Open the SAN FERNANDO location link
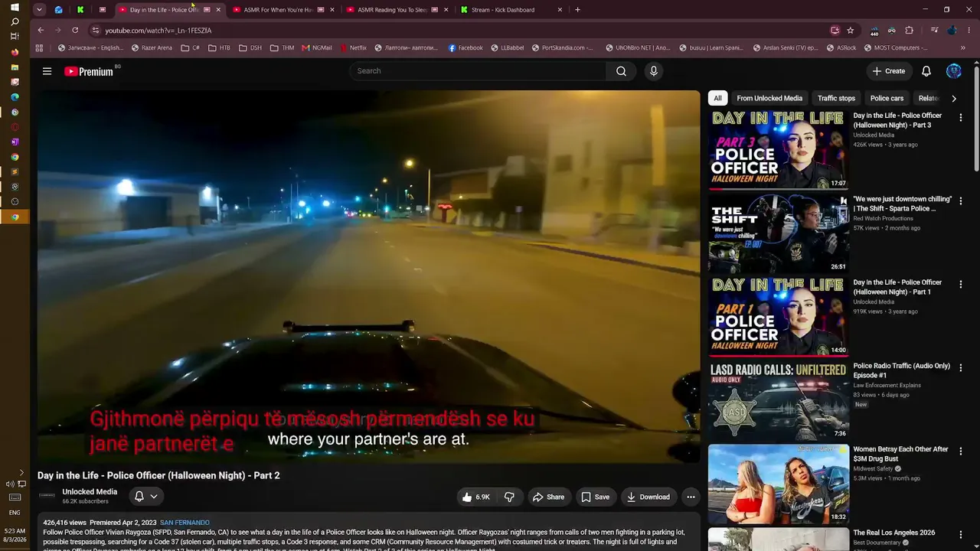Image resolution: width=980 pixels, height=551 pixels. pyautogui.click(x=185, y=523)
